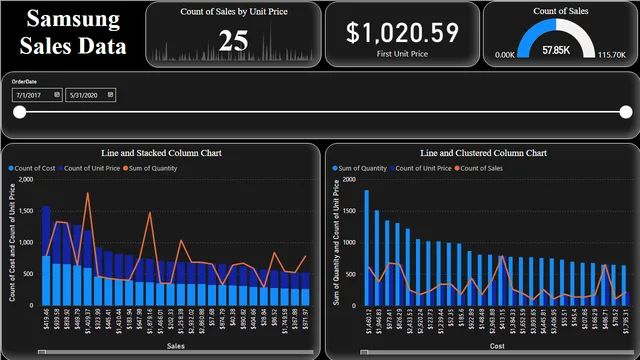Click the Samsung Sales Data title
This screenshot has width=640, height=360.
73,32
